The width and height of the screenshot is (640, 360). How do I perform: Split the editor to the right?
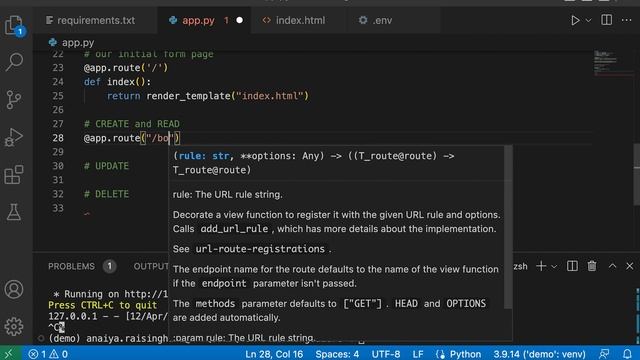point(607,20)
